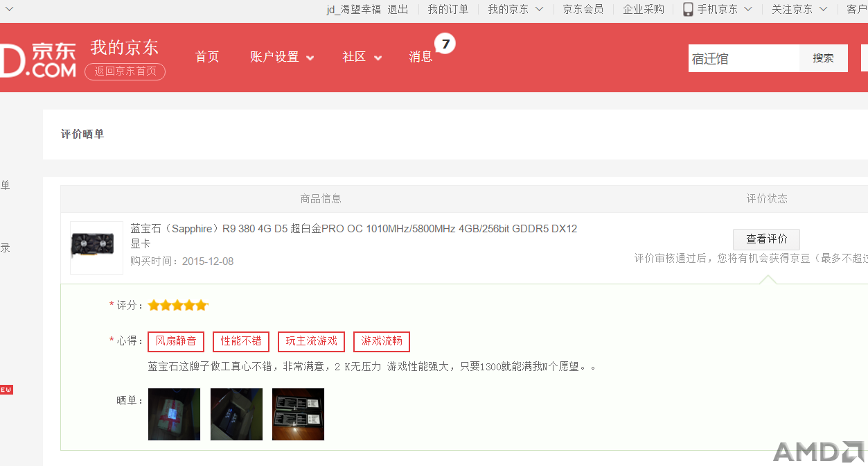Viewport: 868px width, 466px height.
Task: Click the graphics card product thumbnail
Action: [96, 248]
